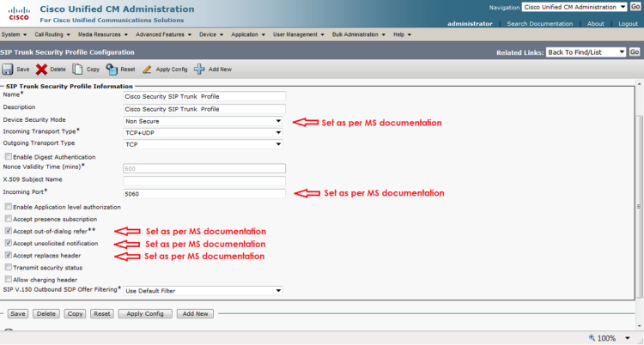Toggle Enable Application level authorization
Image resolution: width=644 pixels, height=345 pixels.
pos(9,207)
